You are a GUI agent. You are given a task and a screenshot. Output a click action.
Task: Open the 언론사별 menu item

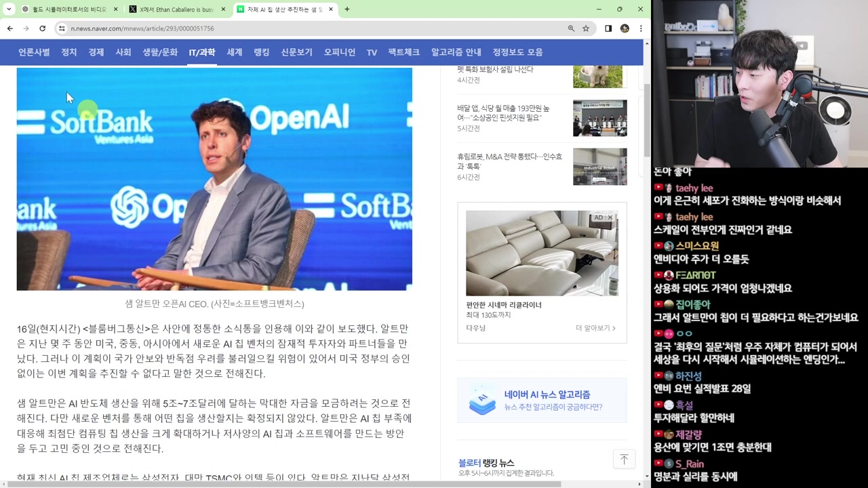(x=34, y=52)
